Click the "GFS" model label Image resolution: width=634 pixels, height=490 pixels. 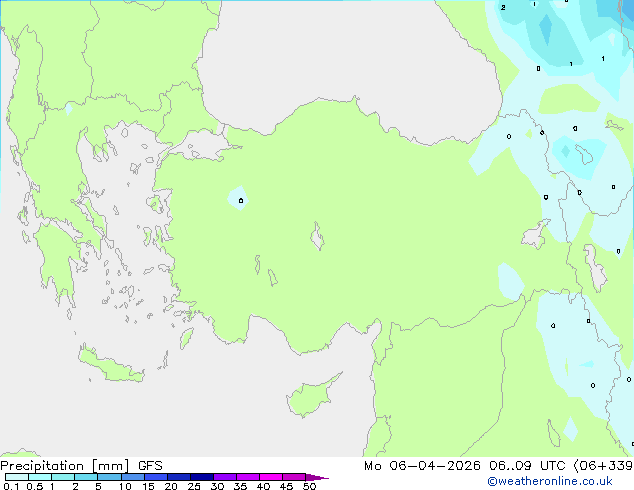click(x=150, y=466)
